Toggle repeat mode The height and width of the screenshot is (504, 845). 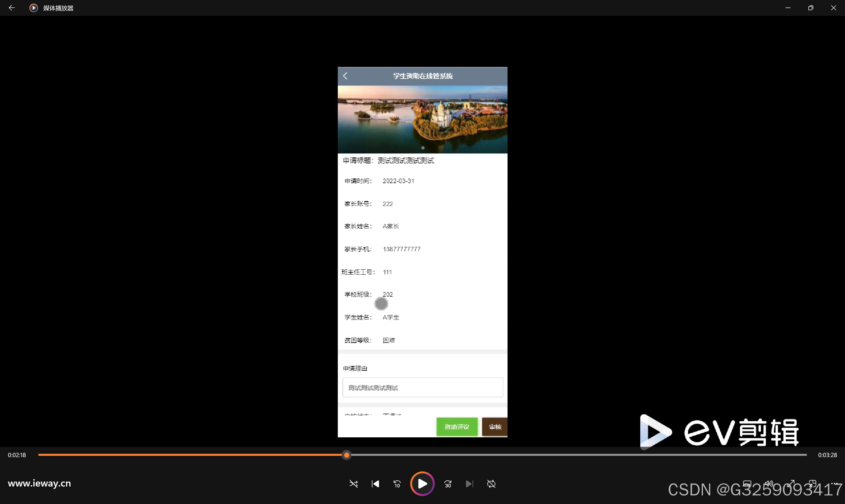[x=491, y=484]
